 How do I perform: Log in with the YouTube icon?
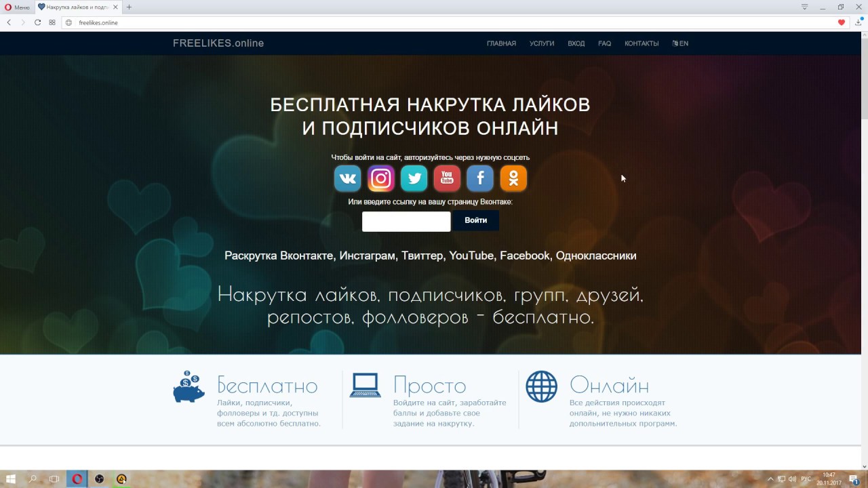(447, 178)
